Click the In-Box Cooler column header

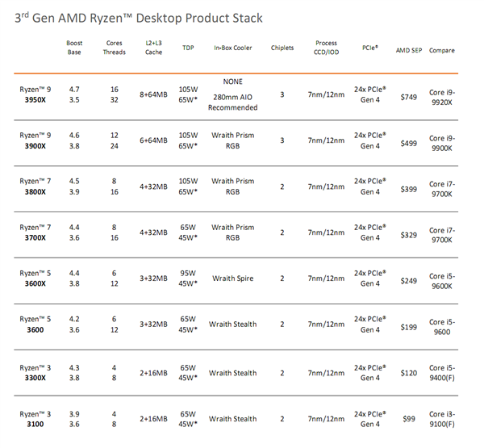233,49
